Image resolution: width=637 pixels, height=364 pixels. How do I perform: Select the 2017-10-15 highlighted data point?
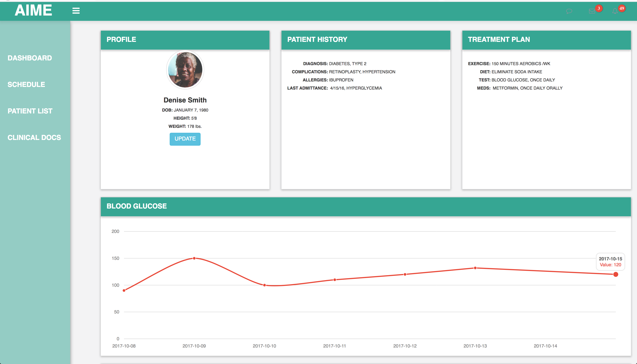616,274
